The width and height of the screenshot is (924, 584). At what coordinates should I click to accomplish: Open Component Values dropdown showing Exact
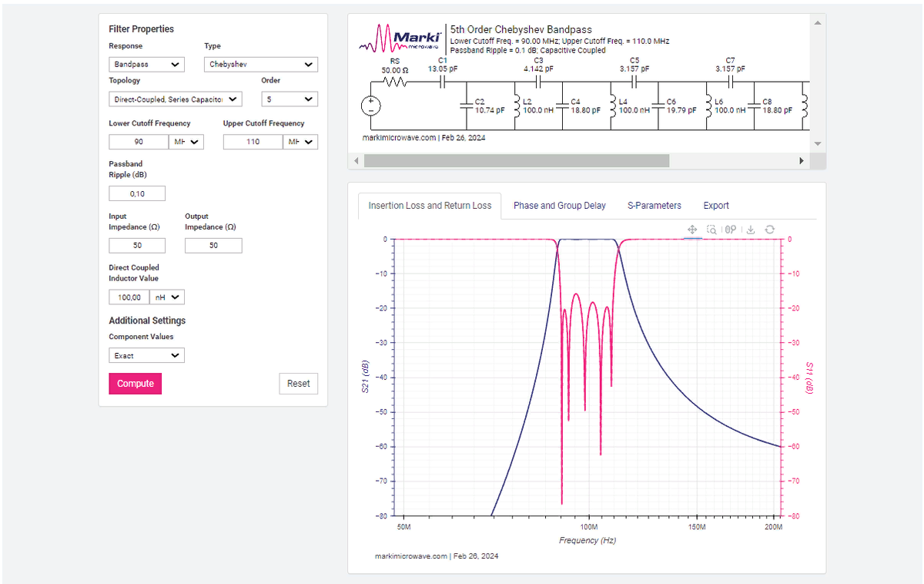146,356
